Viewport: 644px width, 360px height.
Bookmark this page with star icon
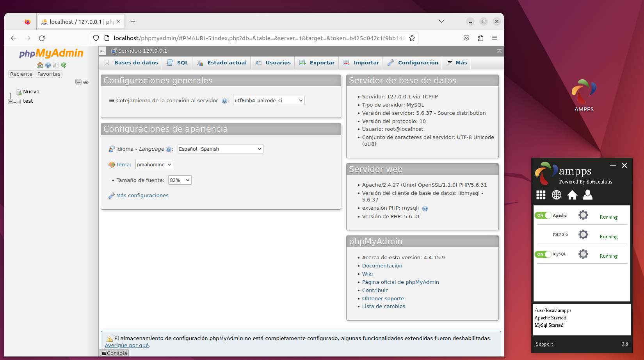(412, 38)
